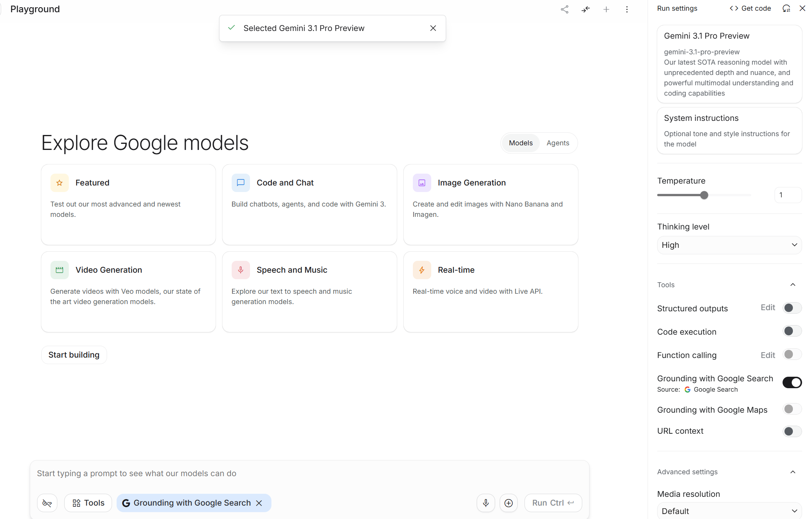812x519 pixels.
Task: Select the Models tab
Action: (521, 143)
